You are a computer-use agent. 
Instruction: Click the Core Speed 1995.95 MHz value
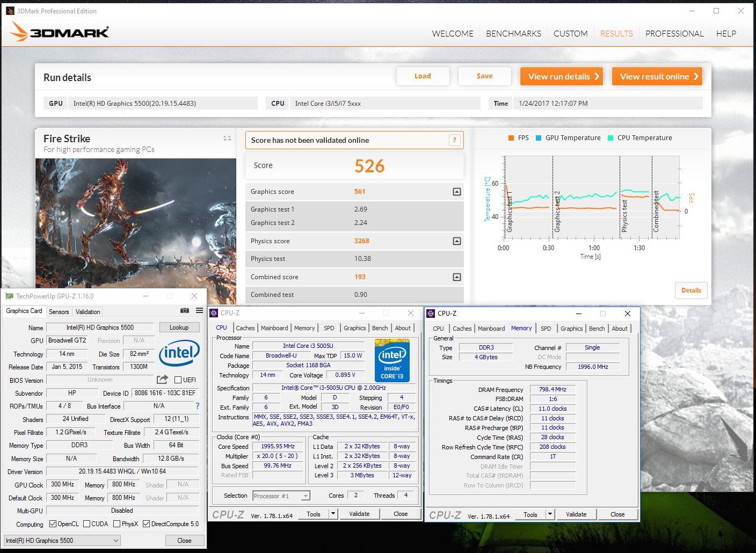(x=278, y=447)
